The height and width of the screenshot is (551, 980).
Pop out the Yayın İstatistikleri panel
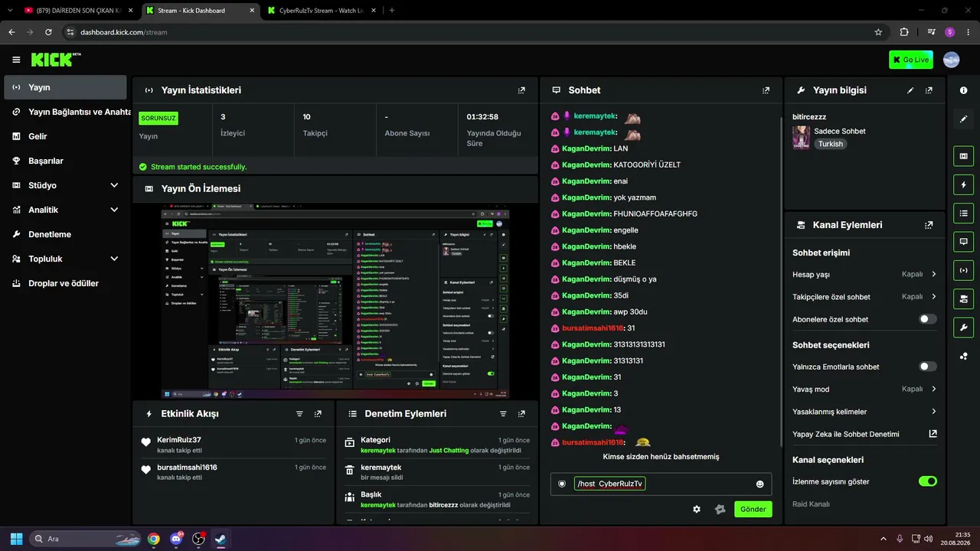[x=521, y=90]
